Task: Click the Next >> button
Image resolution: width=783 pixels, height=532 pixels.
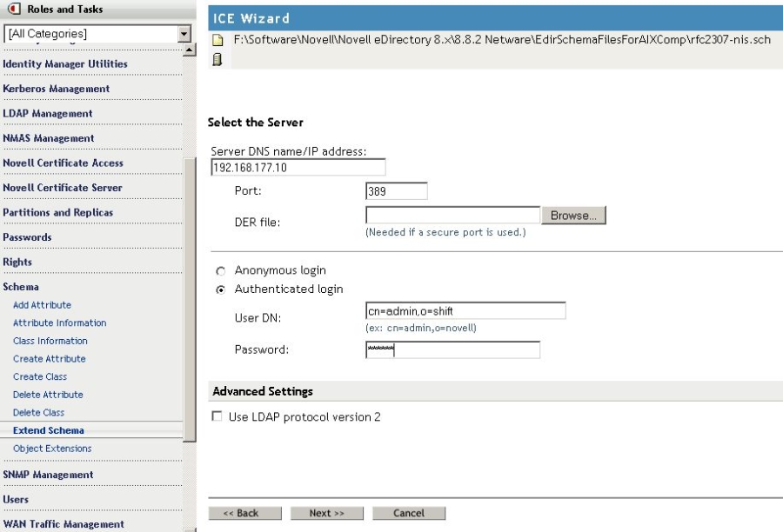Action: (326, 513)
